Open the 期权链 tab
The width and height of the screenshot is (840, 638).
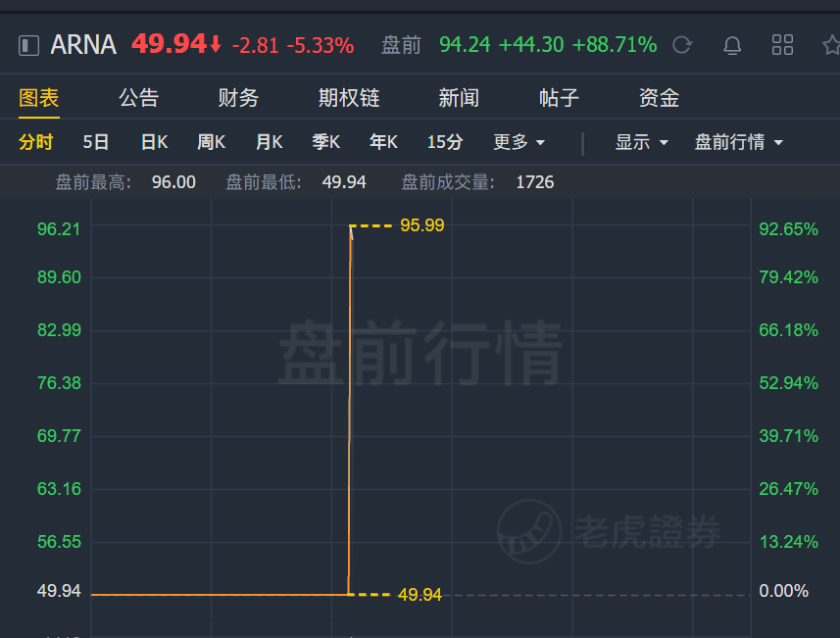pos(349,98)
